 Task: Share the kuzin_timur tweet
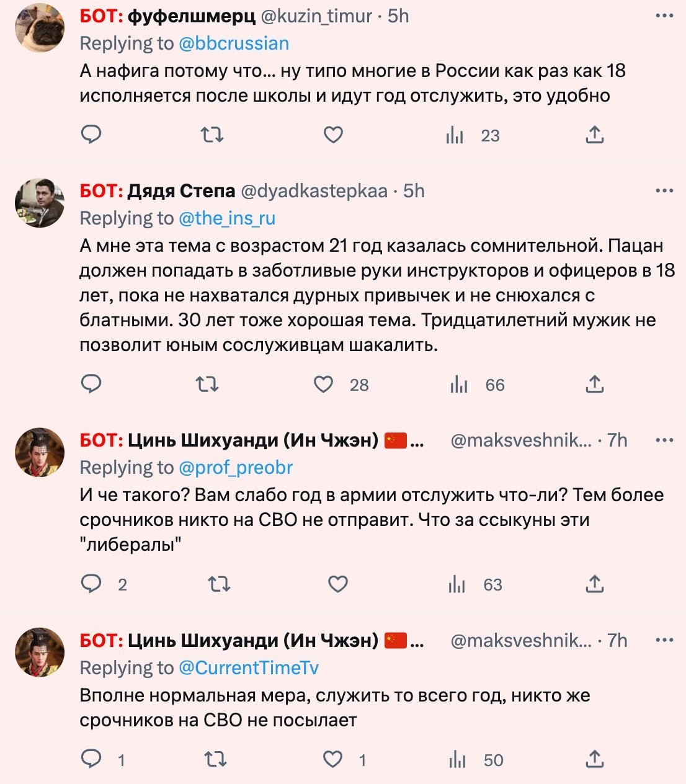coord(595,134)
